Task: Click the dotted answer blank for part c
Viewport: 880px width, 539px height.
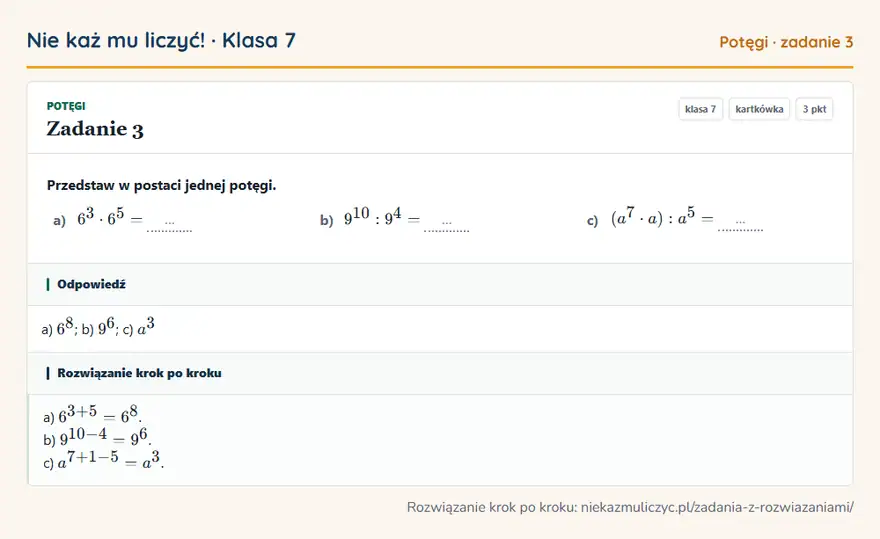Action: [740, 226]
